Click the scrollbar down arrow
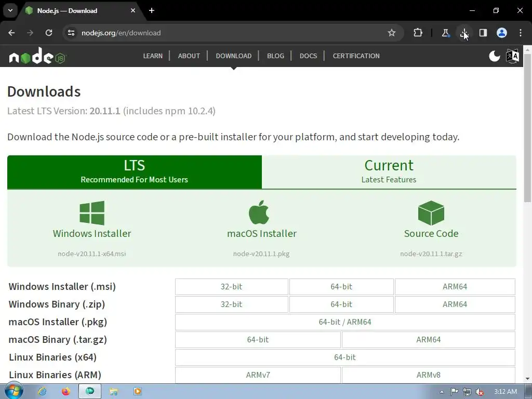The image size is (532, 399). click(528, 379)
